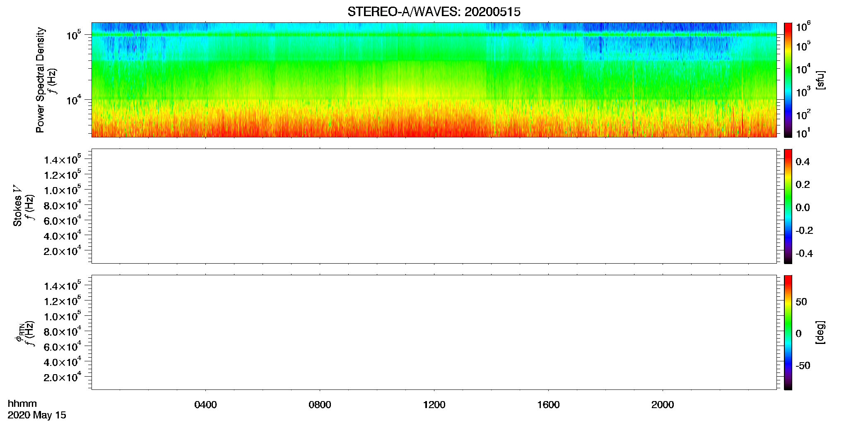
Task: Click the -50 value on degrees colorbar
Action: (803, 366)
